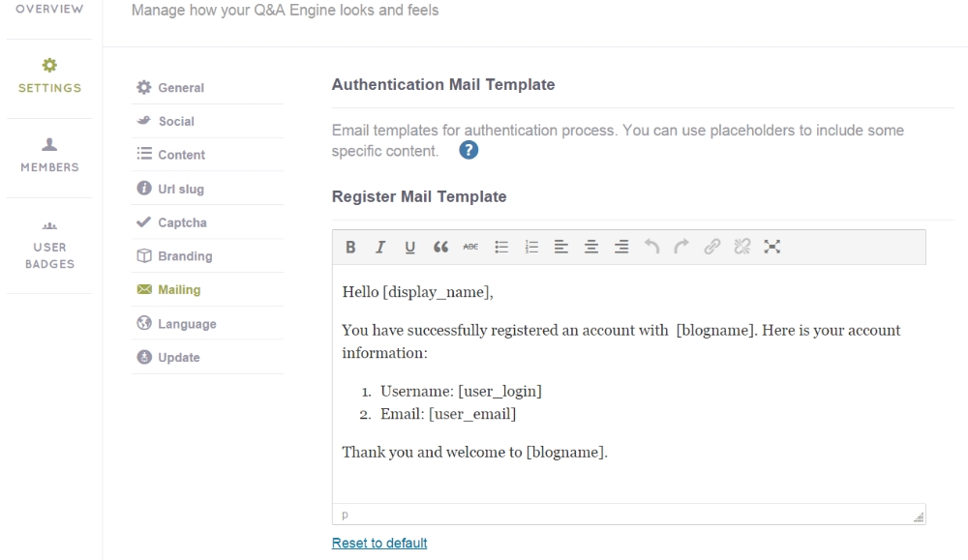Toggle bold formatting in the editor
The width and height of the screenshot is (968, 560).
point(350,248)
